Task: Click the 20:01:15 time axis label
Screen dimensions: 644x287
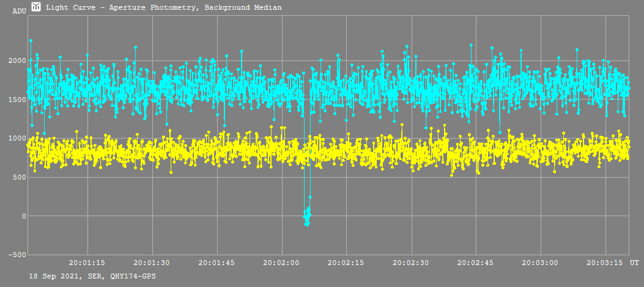Action: coord(87,263)
